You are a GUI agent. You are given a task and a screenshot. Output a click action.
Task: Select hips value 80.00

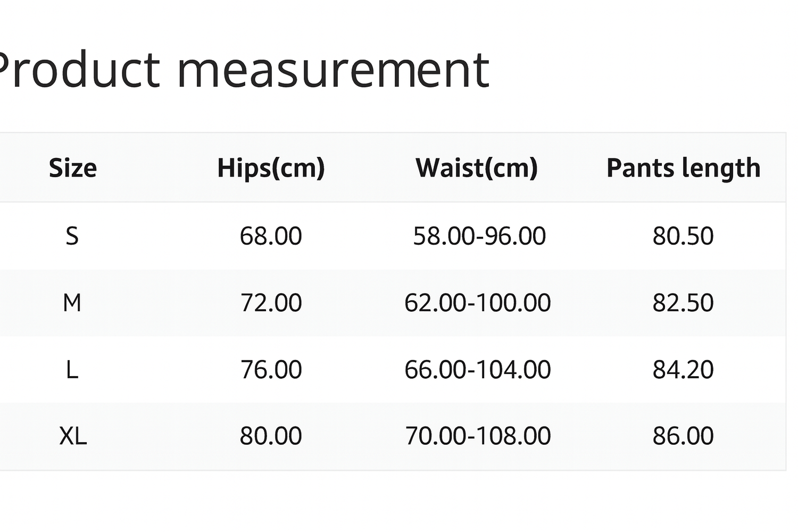click(x=271, y=436)
